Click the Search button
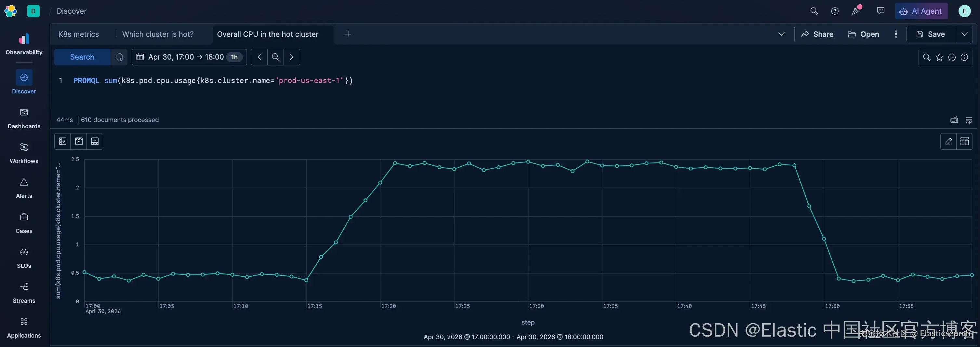 click(82, 57)
